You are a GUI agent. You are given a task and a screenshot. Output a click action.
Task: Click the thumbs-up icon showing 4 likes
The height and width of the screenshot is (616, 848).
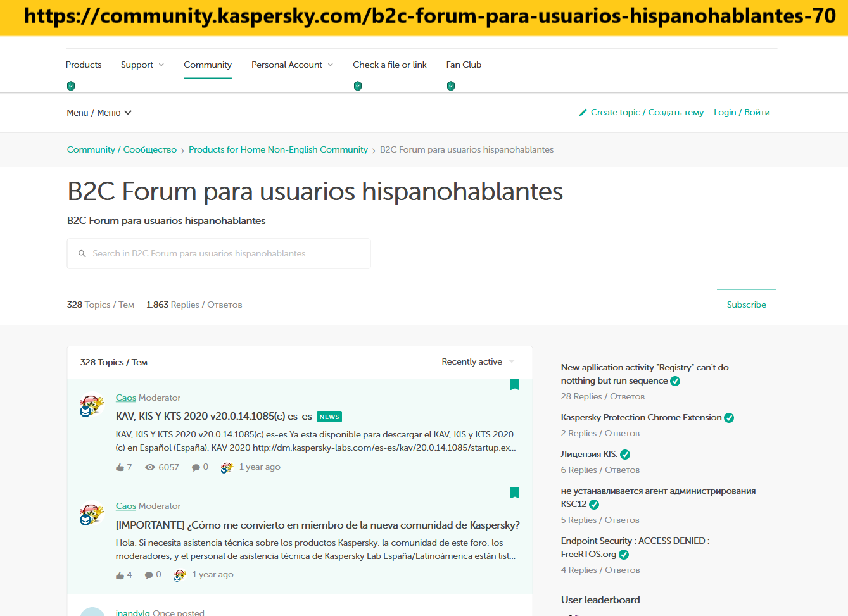[x=120, y=575]
